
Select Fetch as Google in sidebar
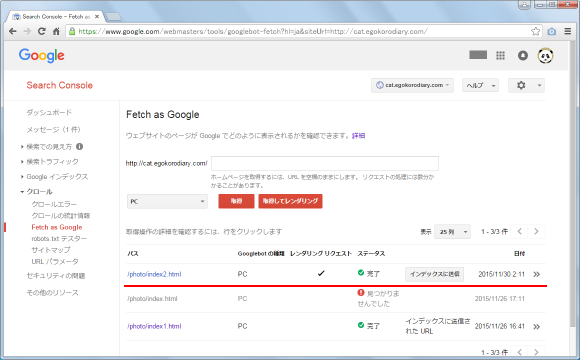pyautogui.click(x=57, y=227)
